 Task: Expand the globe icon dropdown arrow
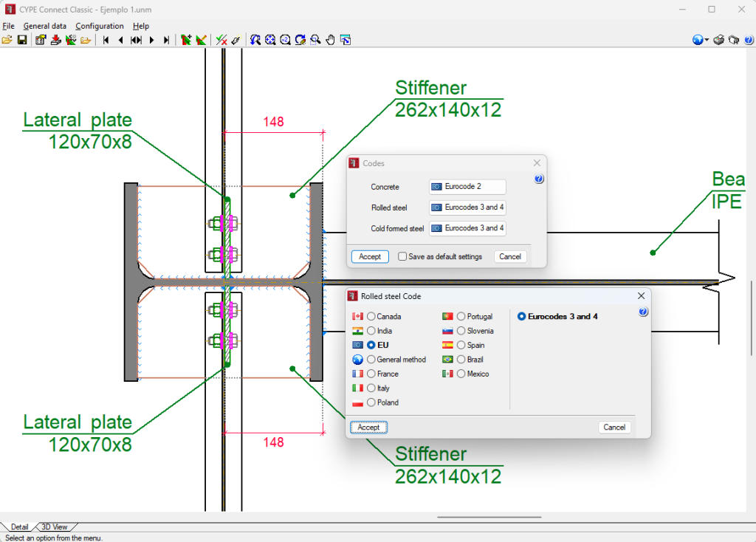(x=707, y=40)
